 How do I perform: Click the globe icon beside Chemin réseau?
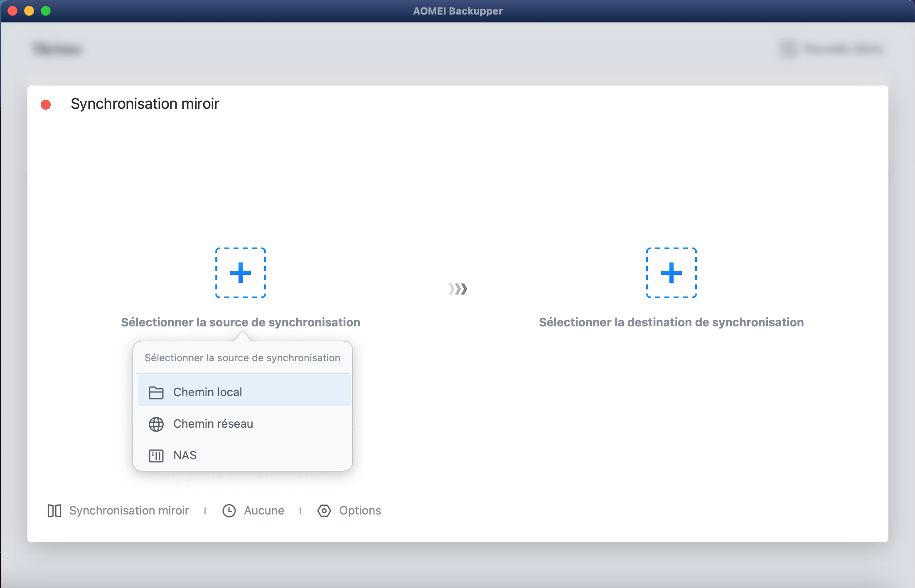pos(156,424)
